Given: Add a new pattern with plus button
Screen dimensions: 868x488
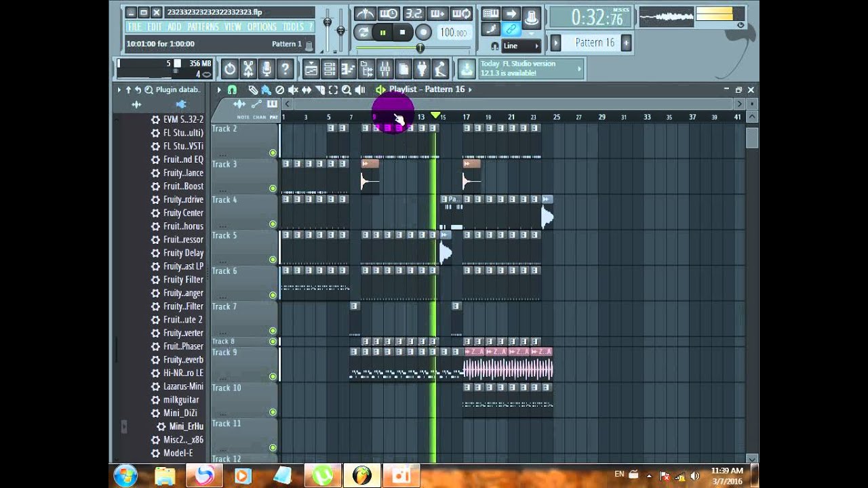Looking at the screenshot, I should [x=626, y=43].
